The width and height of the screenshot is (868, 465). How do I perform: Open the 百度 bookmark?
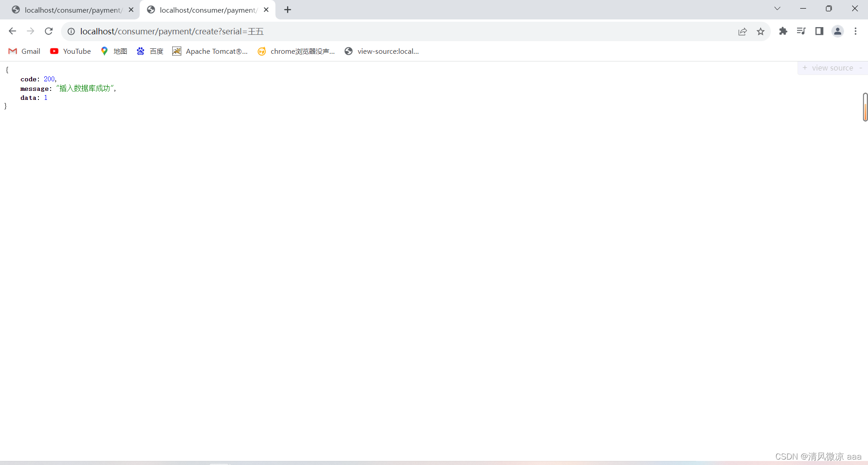(150, 51)
